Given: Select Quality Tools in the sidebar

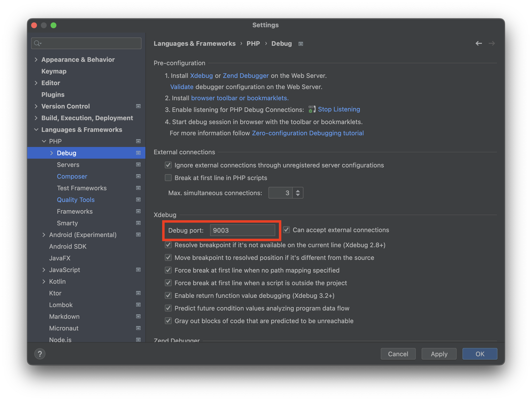Looking at the screenshot, I should pyautogui.click(x=76, y=200).
